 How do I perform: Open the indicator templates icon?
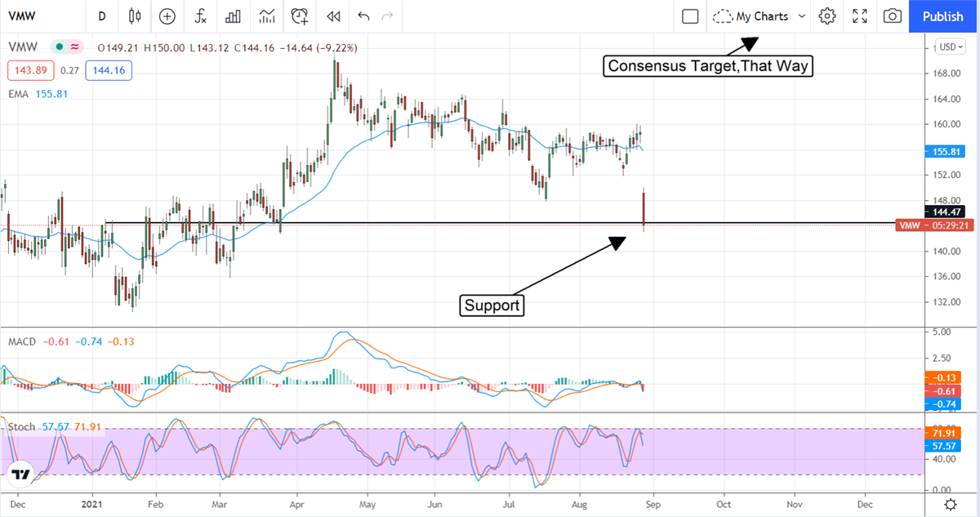[266, 16]
